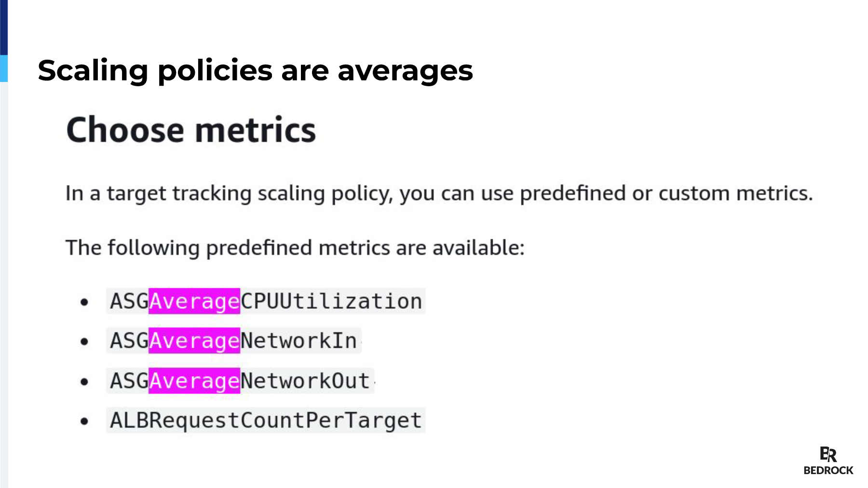Click the dark blue accent bar at top-left
The width and height of the screenshot is (868, 488).
click(x=4, y=27)
